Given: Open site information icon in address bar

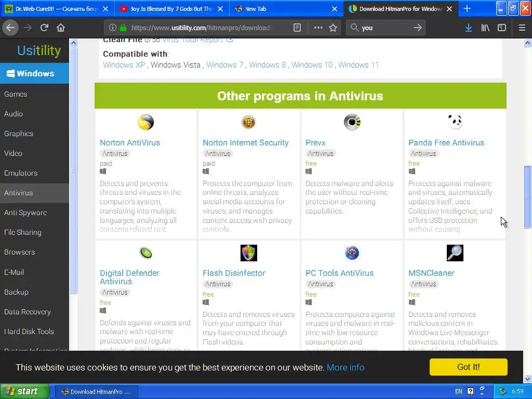Looking at the screenshot, I should coord(113,28).
